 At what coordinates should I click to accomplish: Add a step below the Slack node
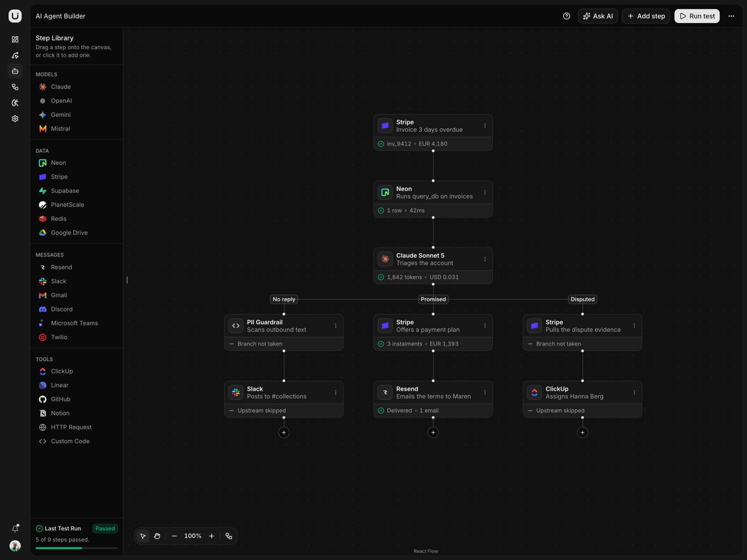(284, 432)
